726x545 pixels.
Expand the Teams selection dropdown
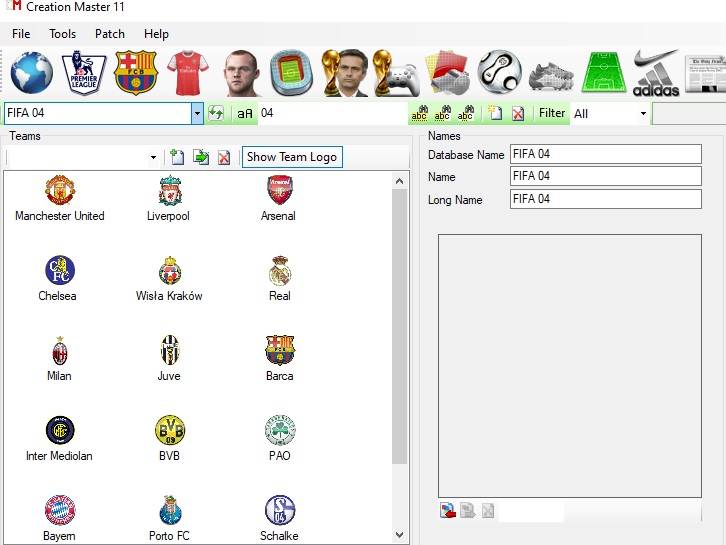coord(153,157)
